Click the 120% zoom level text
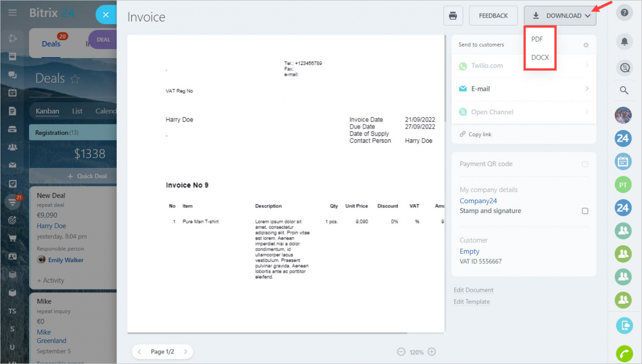The width and height of the screenshot is (642, 364). [416, 352]
